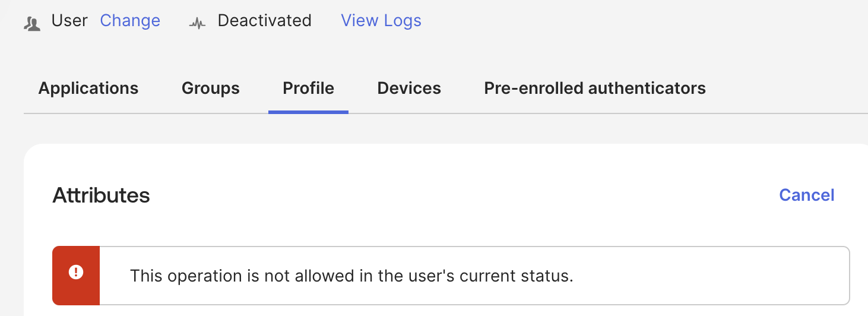Click the blue underline beneath the Profile tab
This screenshot has height=316, width=868.
tap(308, 112)
